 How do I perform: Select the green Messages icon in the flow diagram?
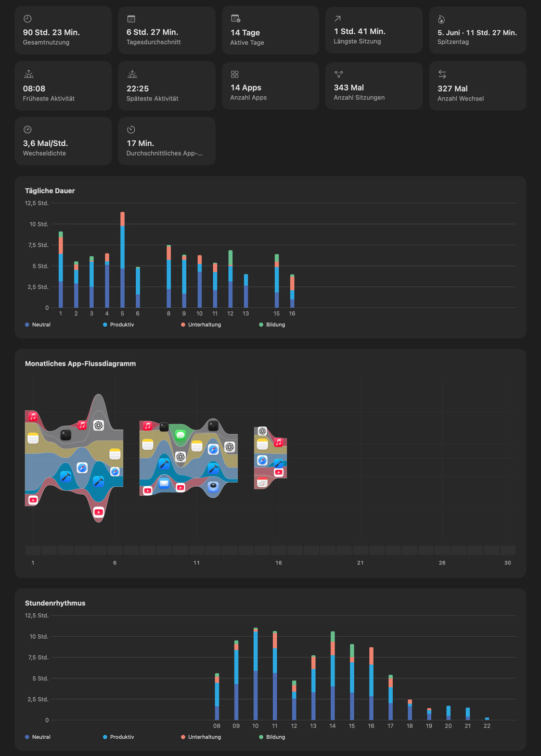coord(181,435)
